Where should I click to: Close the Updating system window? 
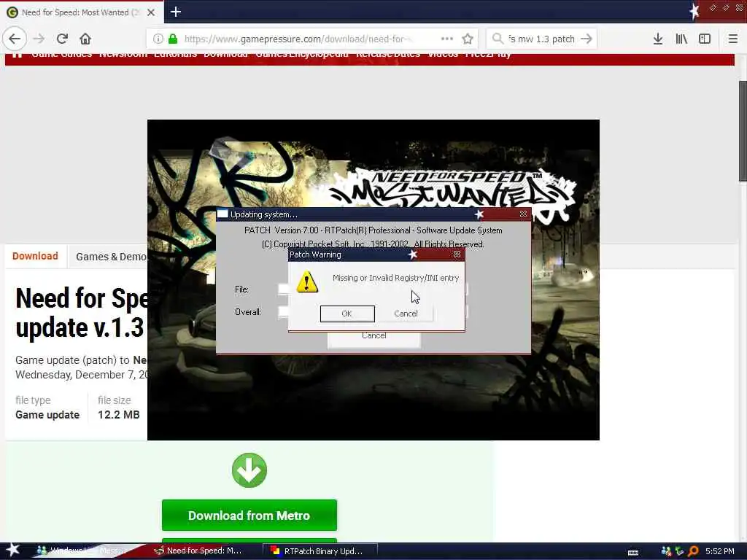[523, 214]
